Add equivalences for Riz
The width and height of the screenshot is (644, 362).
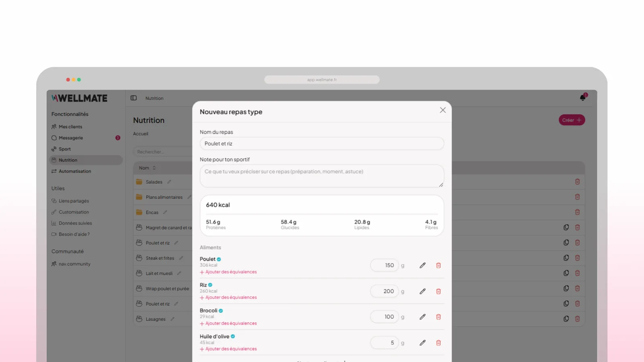click(x=228, y=298)
